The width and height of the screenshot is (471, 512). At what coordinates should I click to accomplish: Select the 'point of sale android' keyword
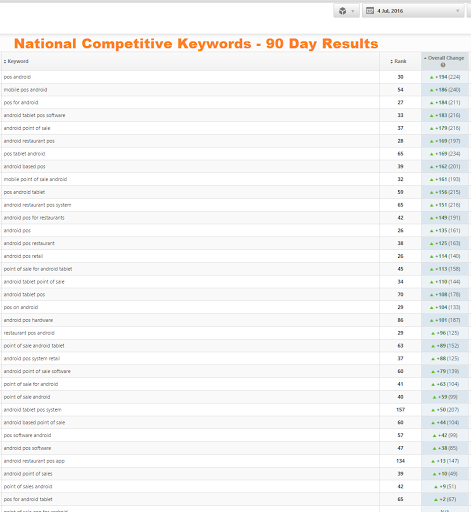[x=27, y=397]
